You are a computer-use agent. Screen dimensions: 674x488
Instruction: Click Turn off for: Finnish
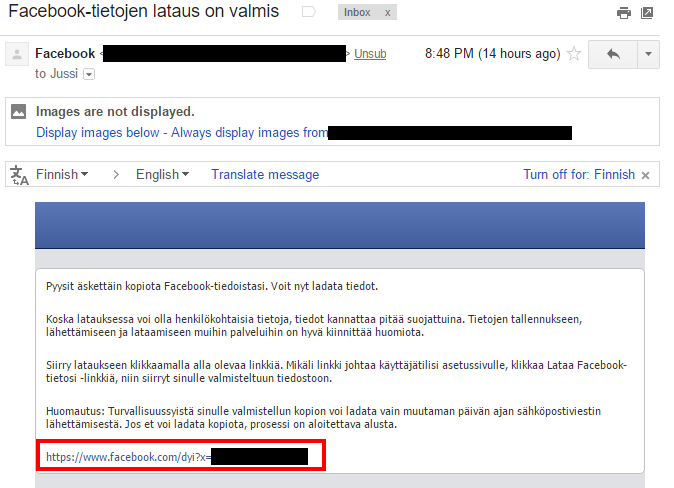[579, 175]
